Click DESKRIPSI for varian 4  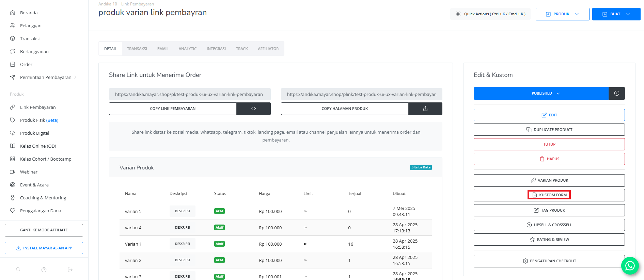183,228
